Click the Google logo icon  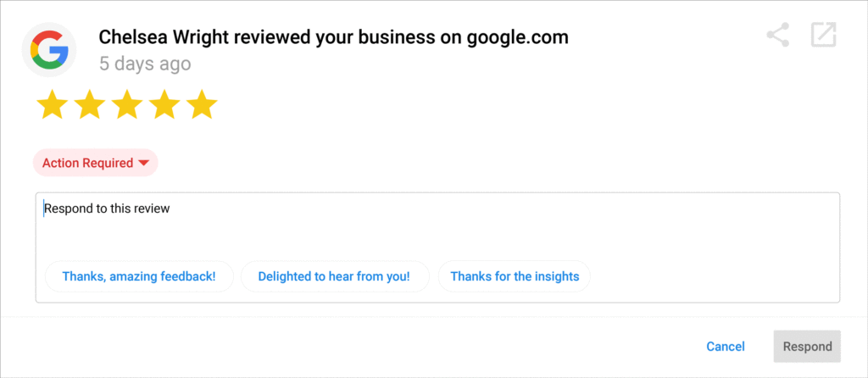(x=49, y=50)
